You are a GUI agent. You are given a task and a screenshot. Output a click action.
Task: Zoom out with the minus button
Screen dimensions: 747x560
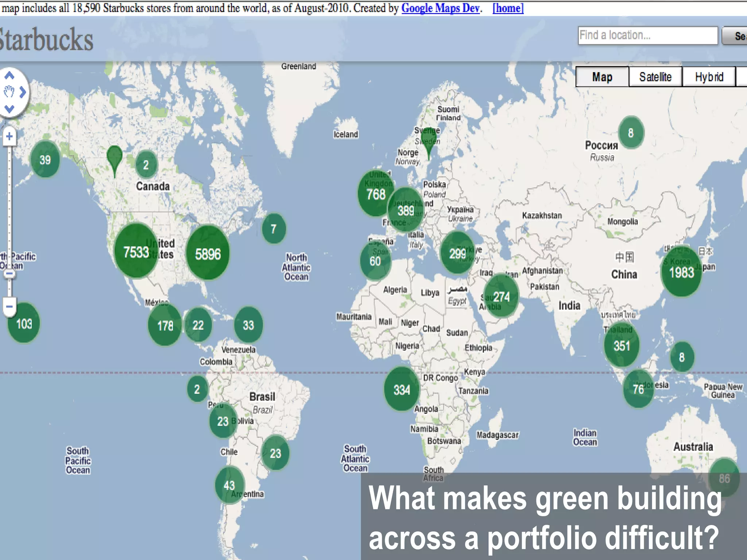(x=9, y=307)
